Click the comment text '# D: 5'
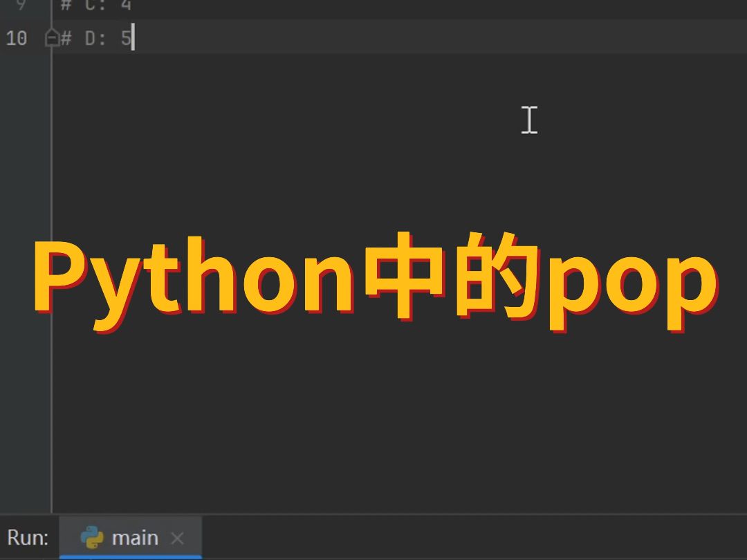 click(95, 38)
